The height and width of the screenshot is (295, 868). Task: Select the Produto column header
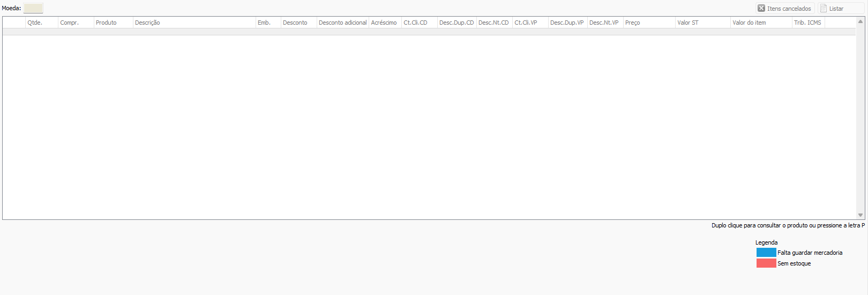point(113,23)
